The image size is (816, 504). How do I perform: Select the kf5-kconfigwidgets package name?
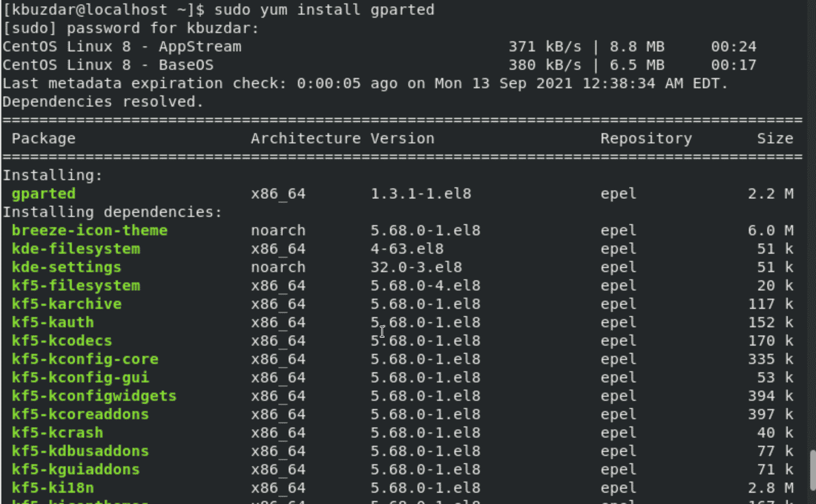(94, 396)
